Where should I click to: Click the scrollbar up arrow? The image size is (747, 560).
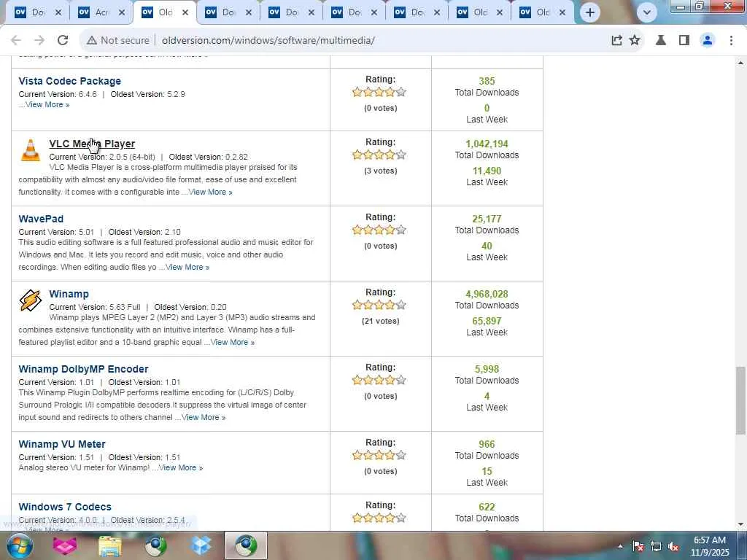[740, 63]
